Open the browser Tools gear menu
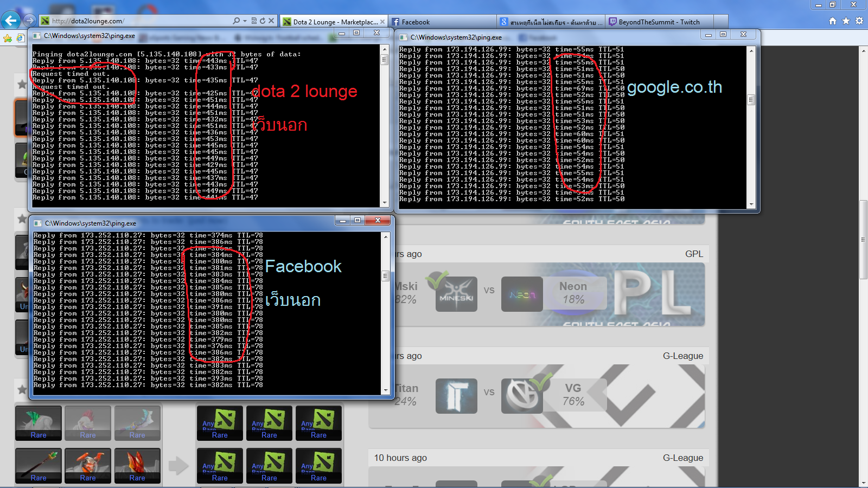The height and width of the screenshot is (488, 868). tap(859, 21)
